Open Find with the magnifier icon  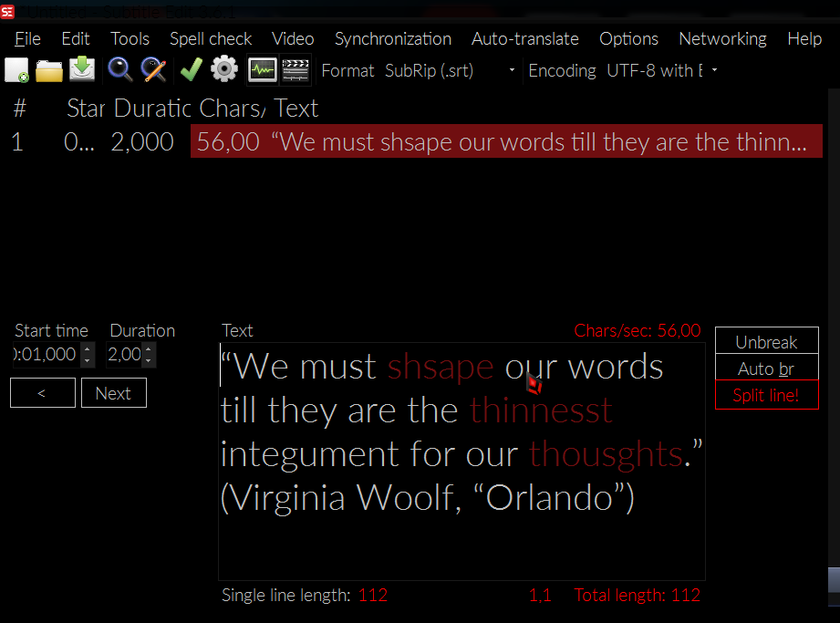tap(119, 70)
